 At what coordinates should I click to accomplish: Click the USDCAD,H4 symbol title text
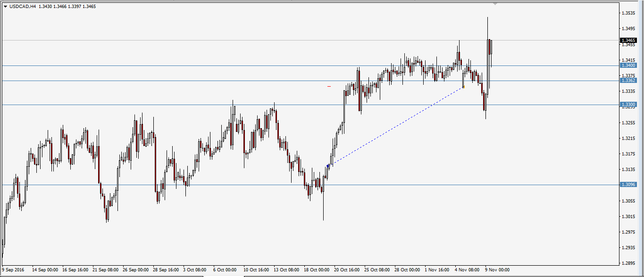coord(22,7)
